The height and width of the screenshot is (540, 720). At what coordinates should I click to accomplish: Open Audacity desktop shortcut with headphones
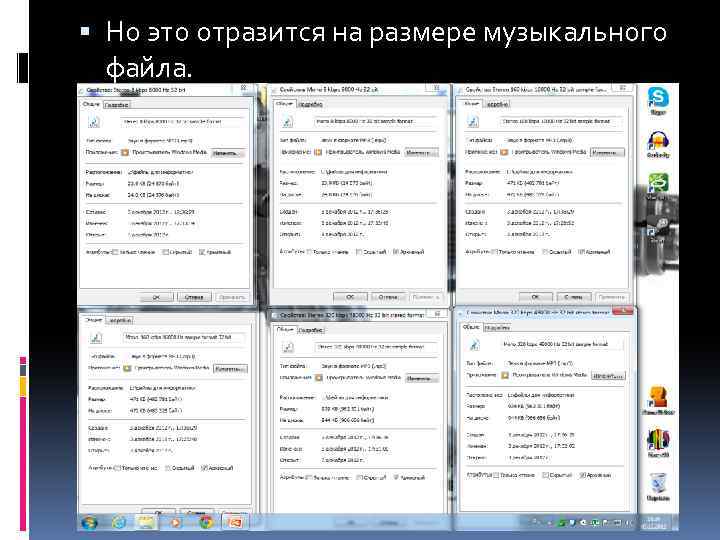tap(658, 144)
